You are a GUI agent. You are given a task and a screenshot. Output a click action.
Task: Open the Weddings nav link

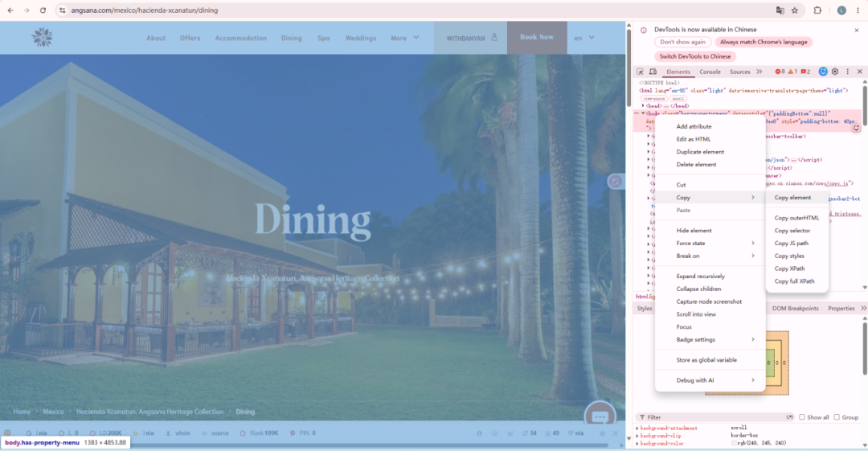coord(360,38)
